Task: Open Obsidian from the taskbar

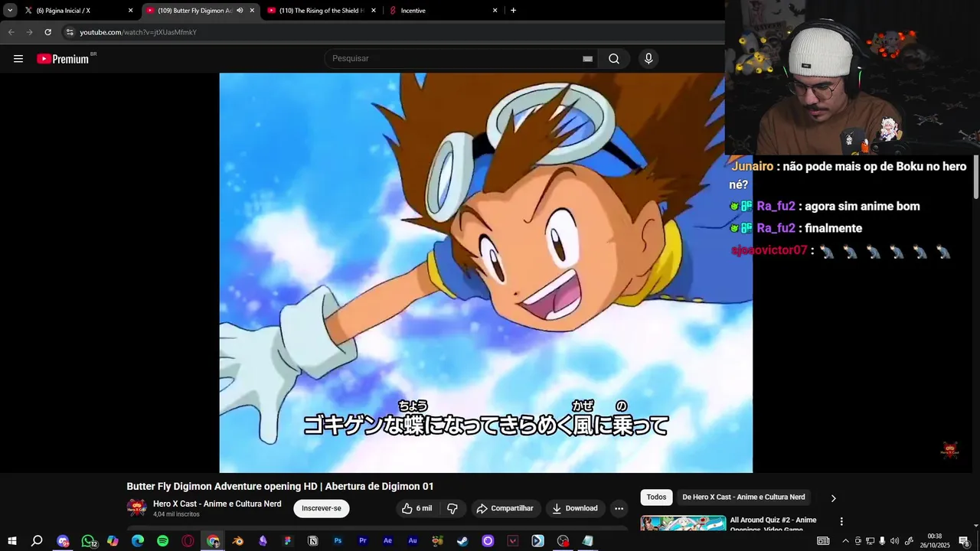Action: coord(263,541)
